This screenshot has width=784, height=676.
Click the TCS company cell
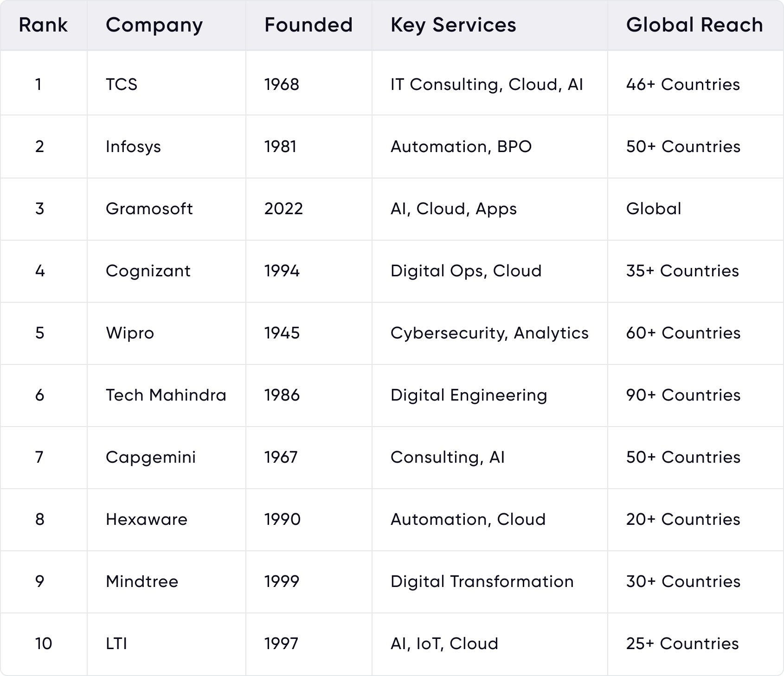point(122,84)
